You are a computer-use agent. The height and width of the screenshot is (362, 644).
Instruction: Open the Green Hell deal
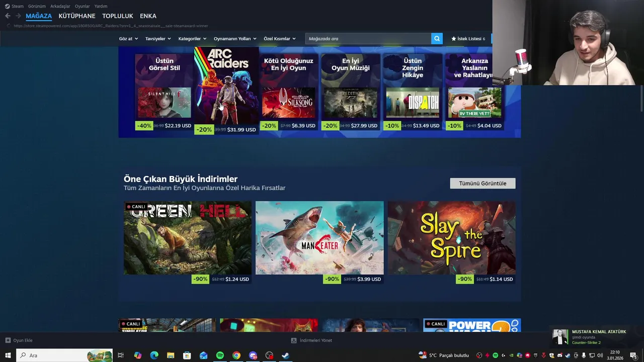point(188,242)
